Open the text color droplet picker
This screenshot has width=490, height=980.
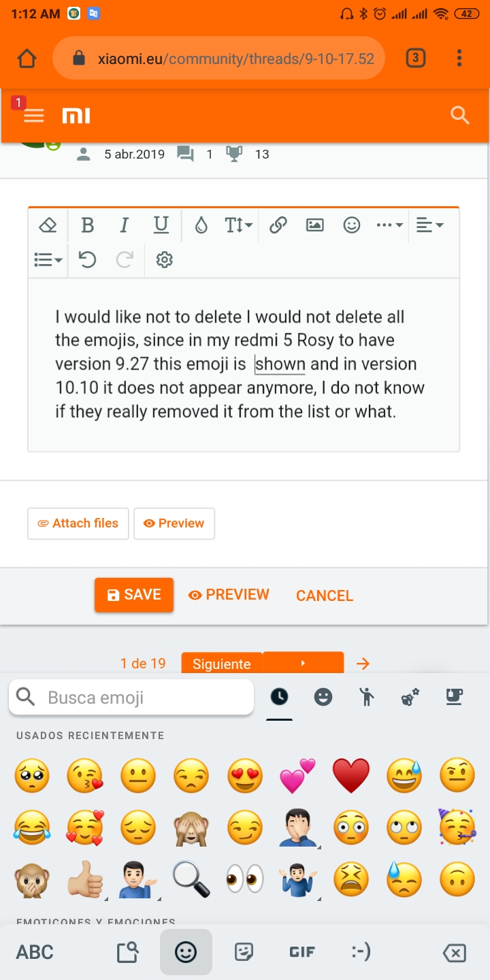pyautogui.click(x=201, y=225)
